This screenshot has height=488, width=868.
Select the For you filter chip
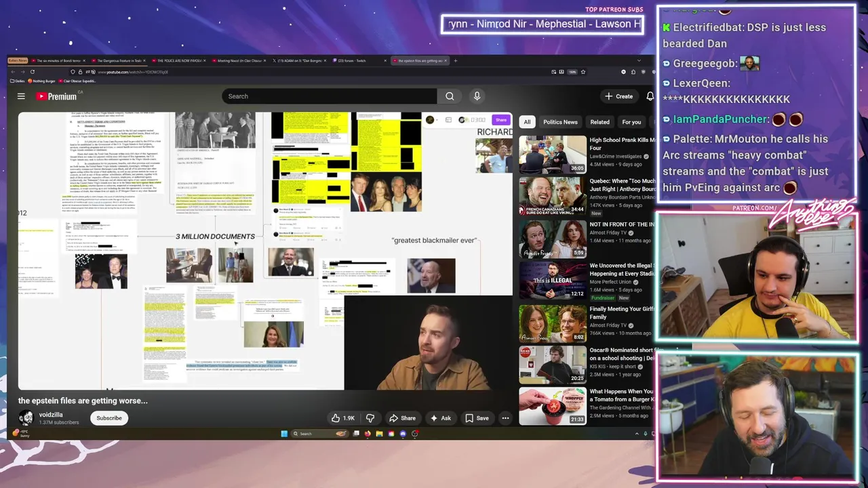point(631,122)
